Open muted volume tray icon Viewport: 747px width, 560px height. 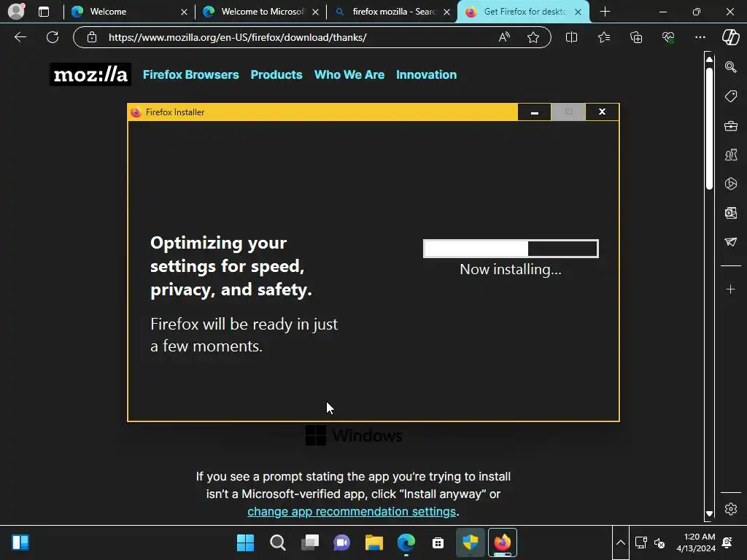(659, 542)
